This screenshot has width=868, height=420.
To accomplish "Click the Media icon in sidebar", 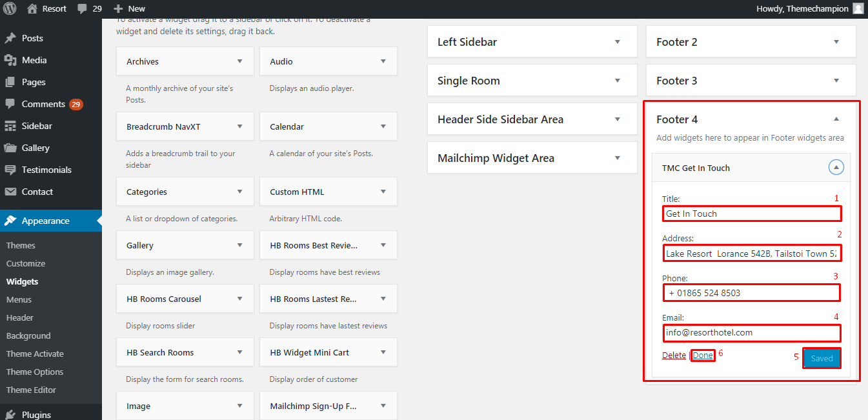I will (10, 60).
